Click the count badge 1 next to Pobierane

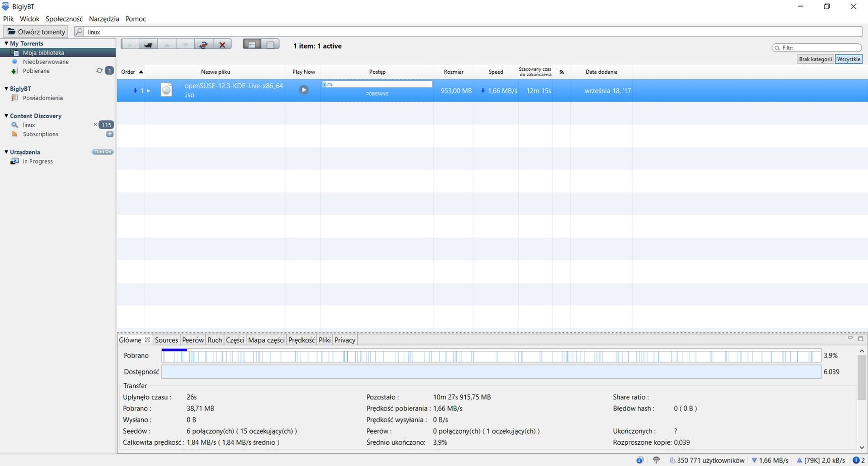[109, 71]
